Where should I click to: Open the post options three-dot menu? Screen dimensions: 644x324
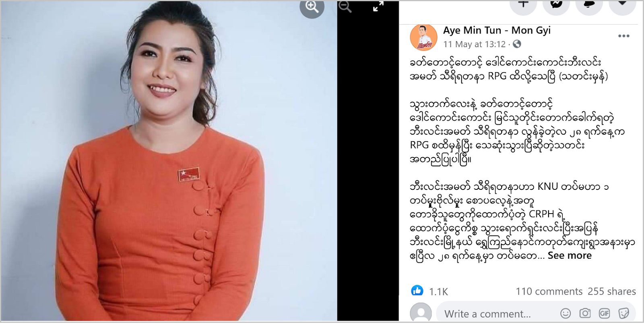coord(623,36)
